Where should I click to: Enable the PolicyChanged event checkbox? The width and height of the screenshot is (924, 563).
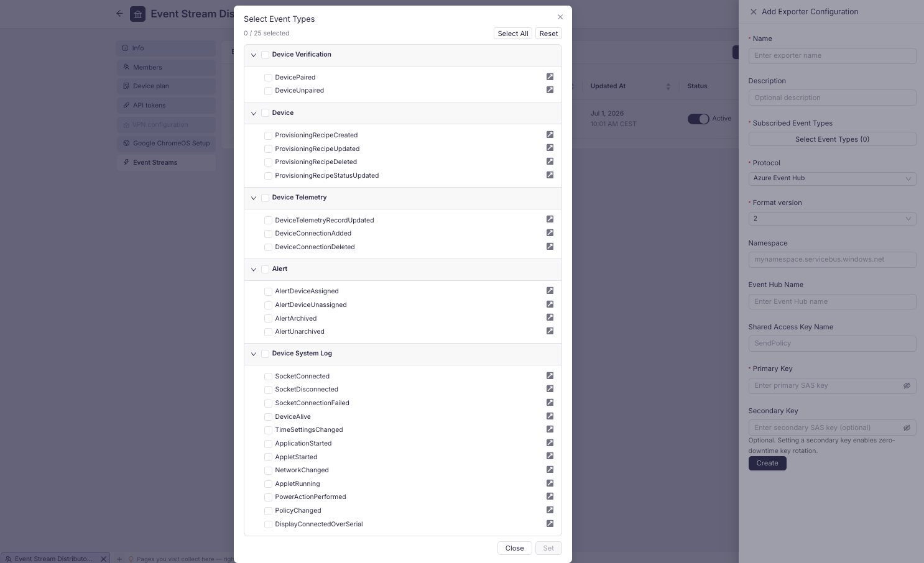click(x=268, y=511)
